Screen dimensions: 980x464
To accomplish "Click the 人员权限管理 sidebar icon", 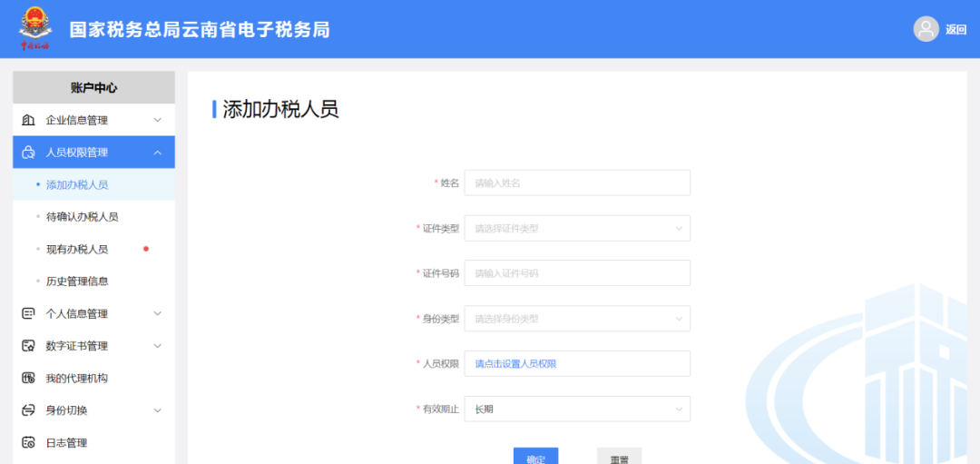I will 28,153.
